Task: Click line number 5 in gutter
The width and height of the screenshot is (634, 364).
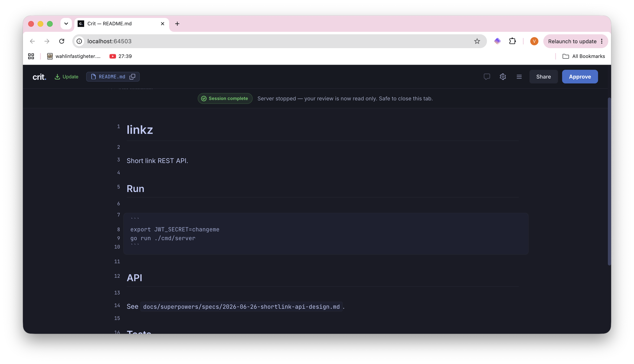Action: pyautogui.click(x=118, y=187)
